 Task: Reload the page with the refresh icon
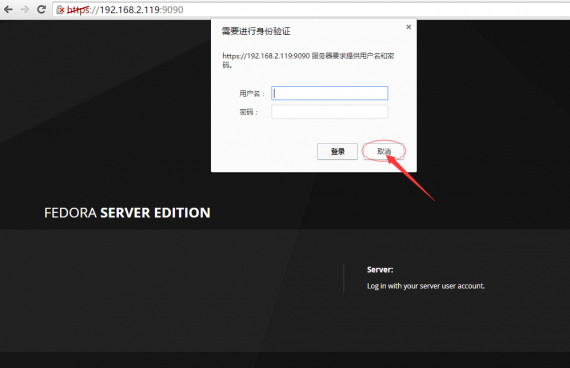coord(41,9)
